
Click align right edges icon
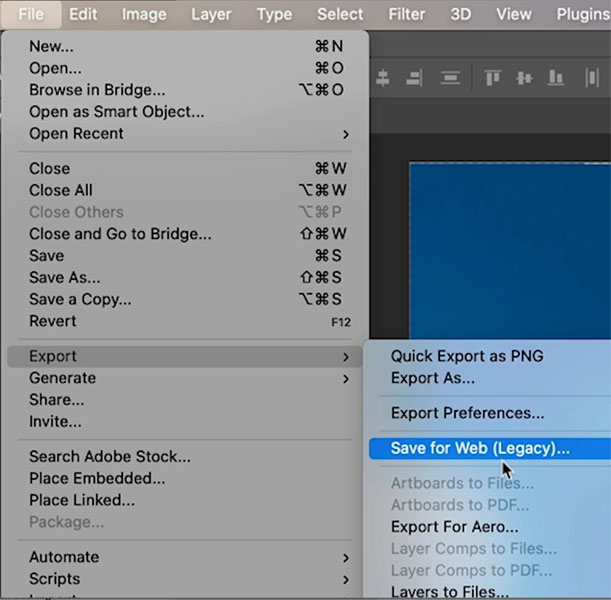pos(414,78)
